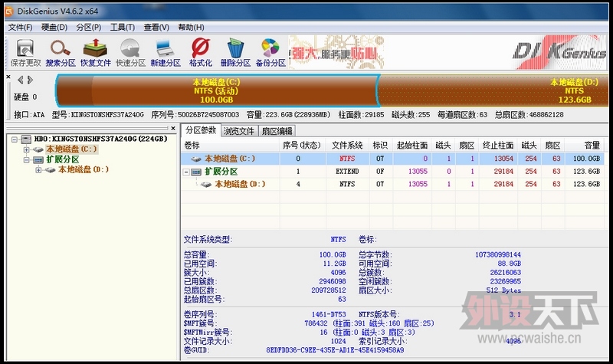
Task: Select 本地磁盘(D:) label in the tree
Action: 84,169
